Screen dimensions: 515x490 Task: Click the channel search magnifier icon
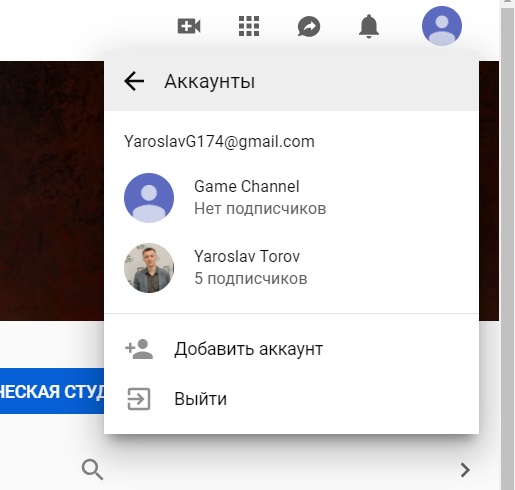tap(92, 470)
